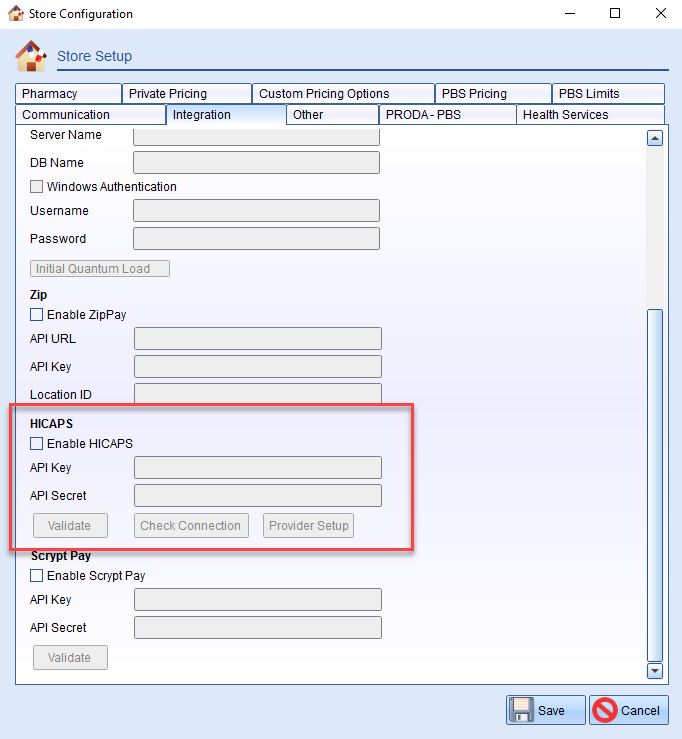Click the HICAPS Validate button
Image resolution: width=682 pixels, height=739 pixels.
point(70,526)
